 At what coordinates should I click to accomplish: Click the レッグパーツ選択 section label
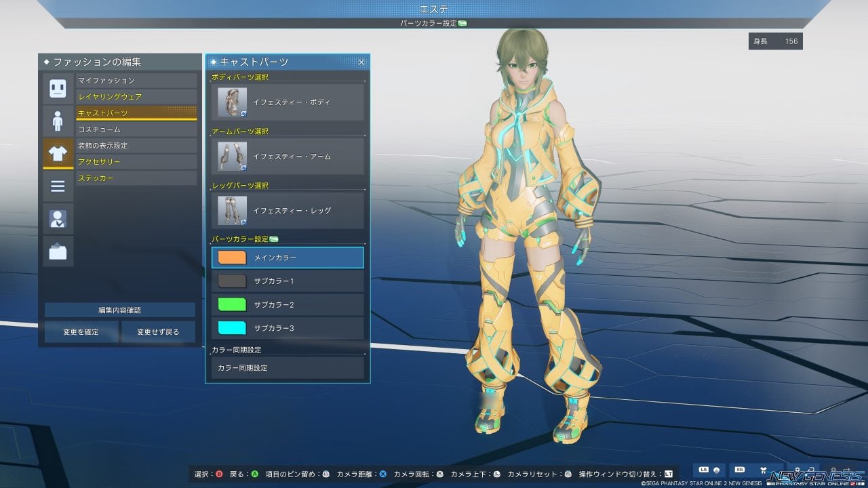[240, 186]
